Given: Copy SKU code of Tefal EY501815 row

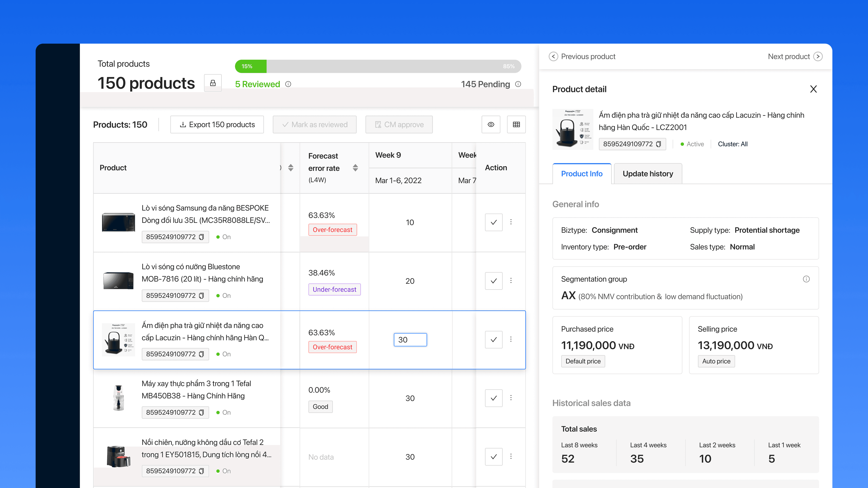Looking at the screenshot, I should [202, 471].
